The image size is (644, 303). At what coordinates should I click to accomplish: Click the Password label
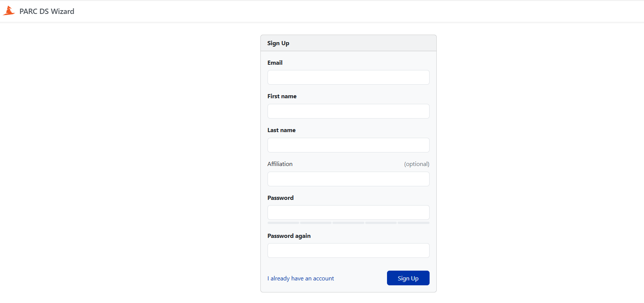click(280, 198)
